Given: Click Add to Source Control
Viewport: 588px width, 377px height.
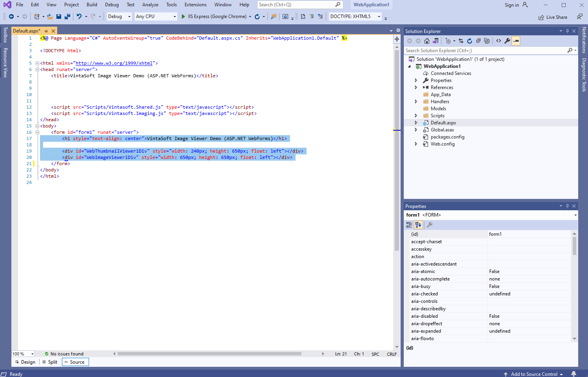Looking at the screenshot, I should [x=534, y=374].
